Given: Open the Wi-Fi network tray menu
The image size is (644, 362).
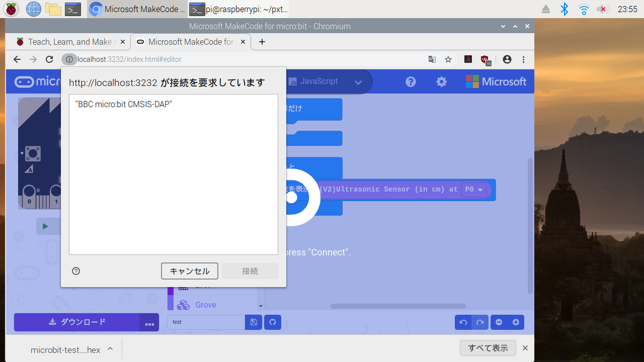Looking at the screenshot, I should (584, 9).
